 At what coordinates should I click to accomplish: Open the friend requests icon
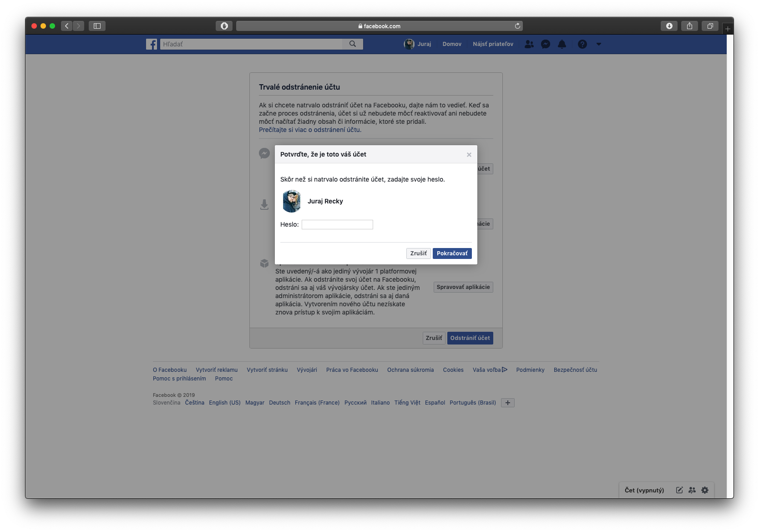[x=529, y=44]
